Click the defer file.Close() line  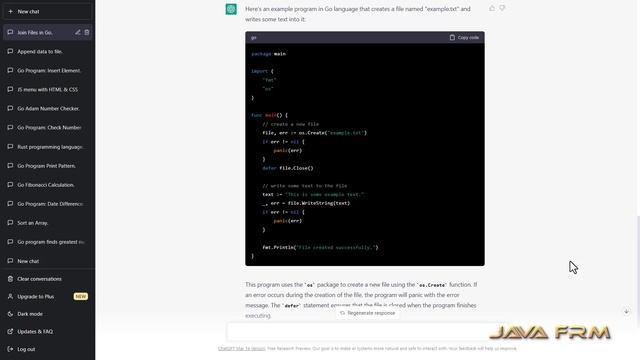pos(288,168)
